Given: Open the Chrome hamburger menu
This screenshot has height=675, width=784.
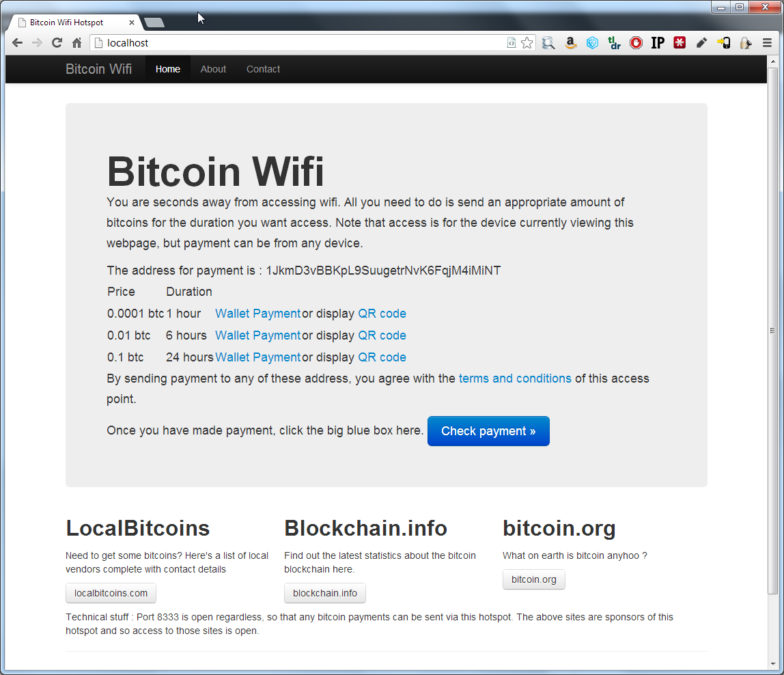Looking at the screenshot, I should (768, 42).
